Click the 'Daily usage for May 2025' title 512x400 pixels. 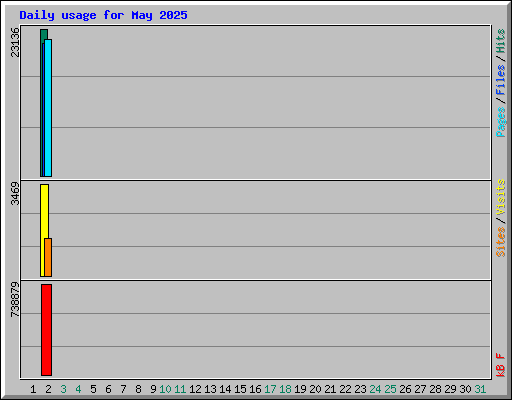[x=103, y=15]
